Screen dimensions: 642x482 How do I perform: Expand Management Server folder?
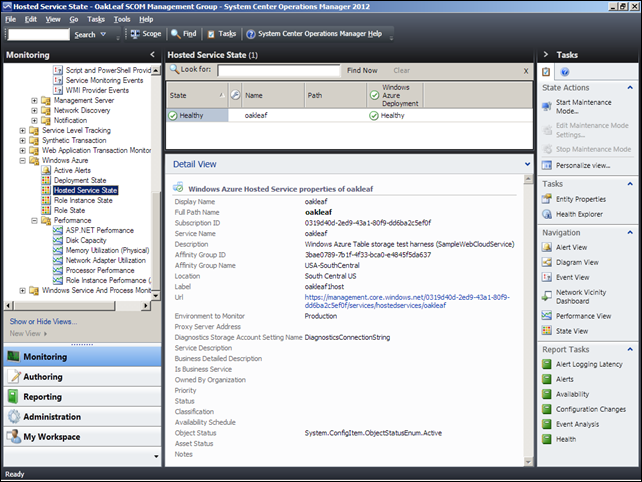point(34,100)
